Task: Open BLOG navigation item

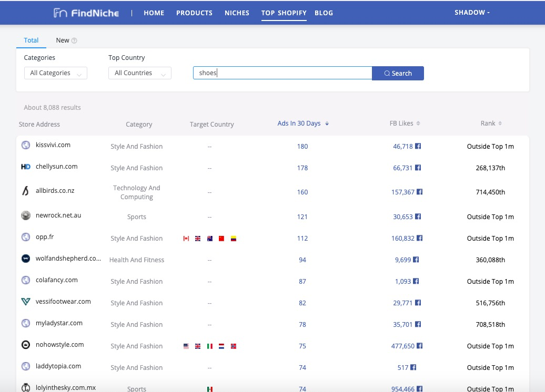Action: [324, 13]
